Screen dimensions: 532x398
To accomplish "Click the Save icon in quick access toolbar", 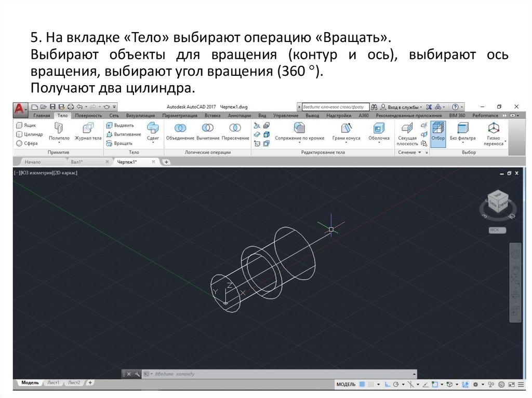I will pos(52,107).
